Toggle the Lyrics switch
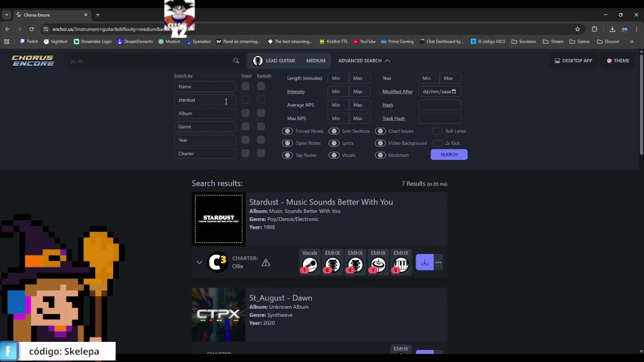This screenshot has height=362, width=644. (334, 143)
